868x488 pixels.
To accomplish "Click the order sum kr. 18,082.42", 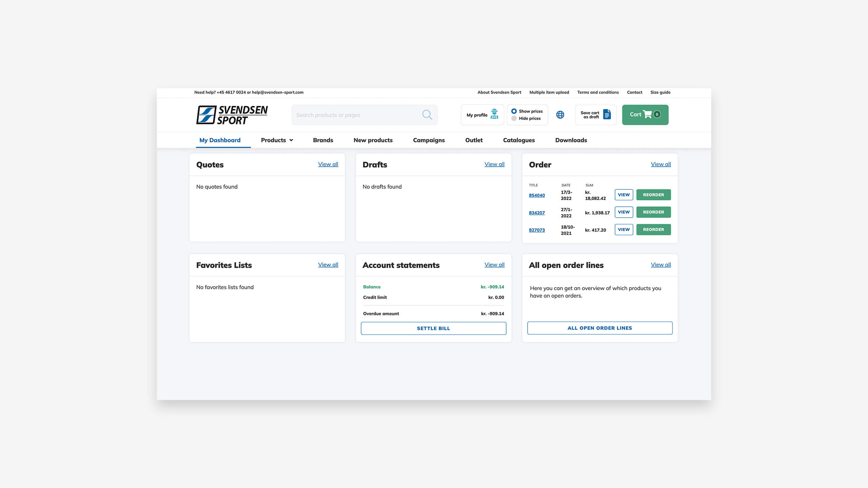I will [595, 195].
